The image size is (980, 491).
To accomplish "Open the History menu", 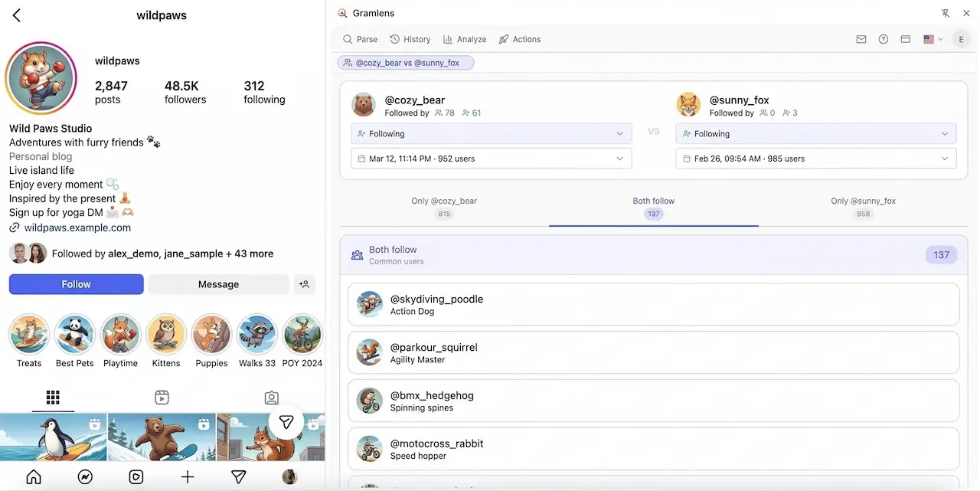I will point(410,39).
